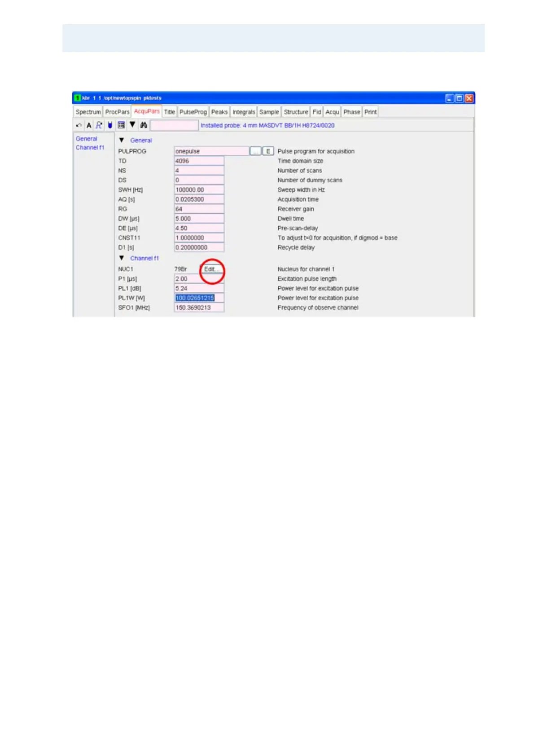This screenshot has width=534, height=756.
Task: Click the 'E' edit pulse program button
Action: tap(268, 151)
